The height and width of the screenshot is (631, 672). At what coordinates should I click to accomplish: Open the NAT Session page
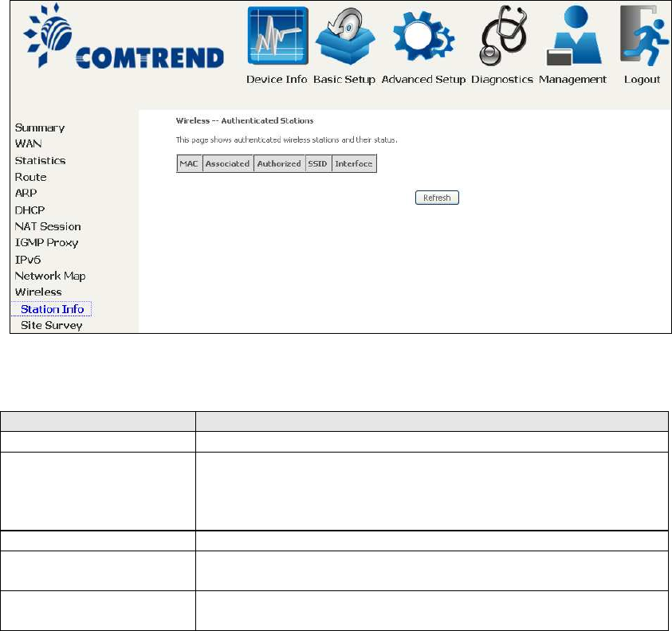point(48,226)
